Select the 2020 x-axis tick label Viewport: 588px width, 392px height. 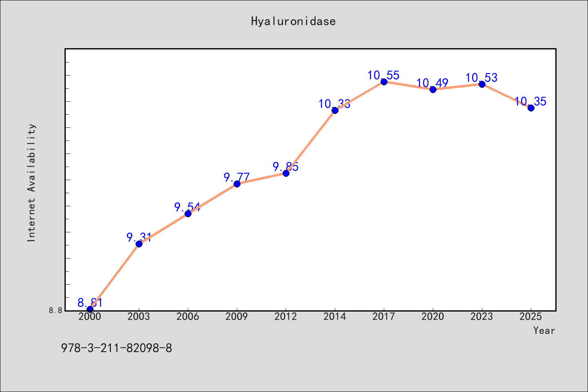pyautogui.click(x=433, y=316)
